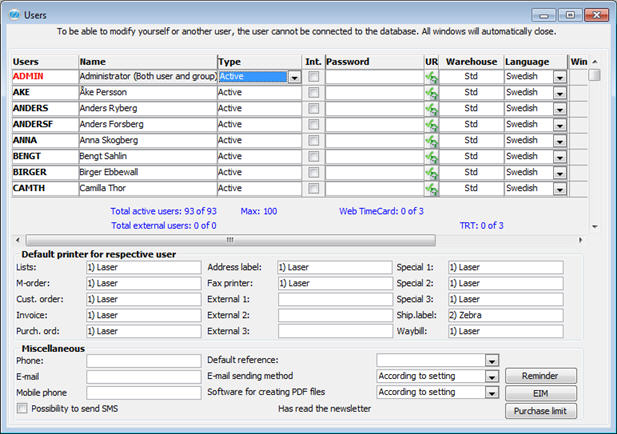Viewport: 617px width, 434px height.
Task: Expand the Type dropdown for ADMIN
Action: point(295,77)
